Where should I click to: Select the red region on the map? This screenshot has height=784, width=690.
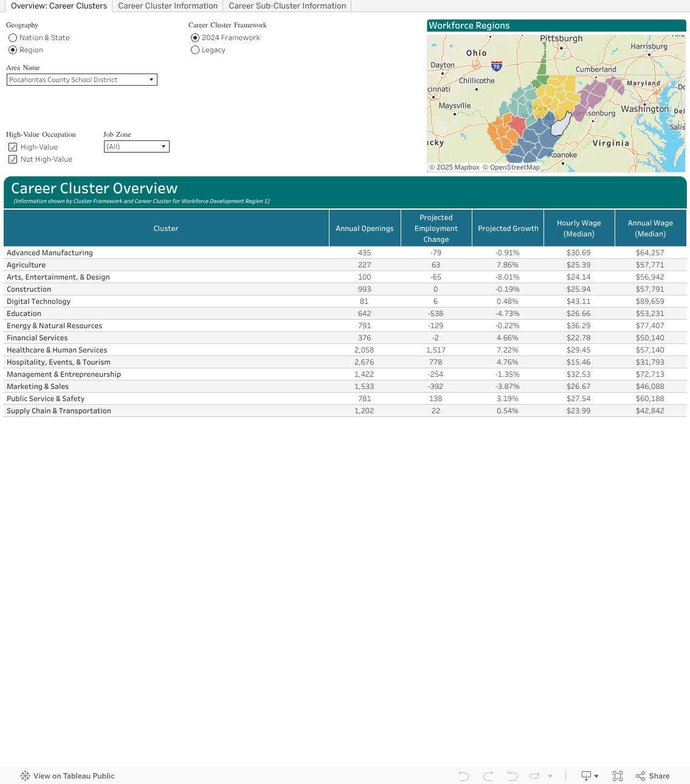pos(517,125)
